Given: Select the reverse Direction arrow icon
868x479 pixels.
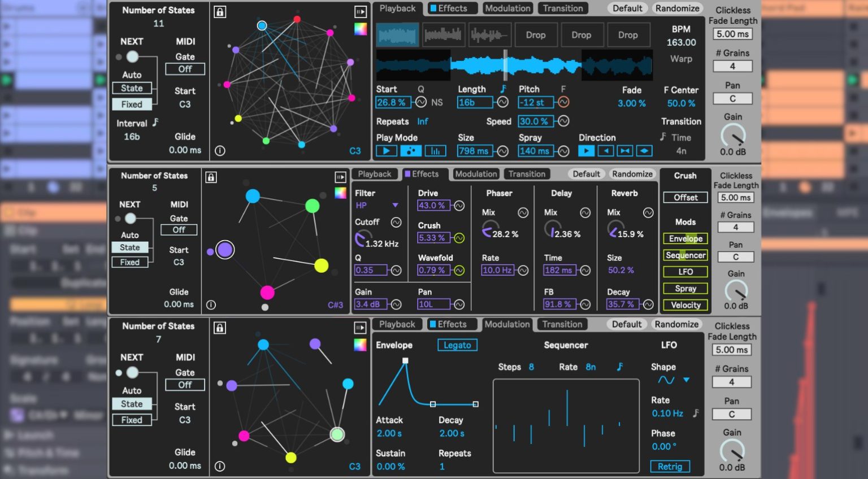Looking at the screenshot, I should click(x=606, y=151).
